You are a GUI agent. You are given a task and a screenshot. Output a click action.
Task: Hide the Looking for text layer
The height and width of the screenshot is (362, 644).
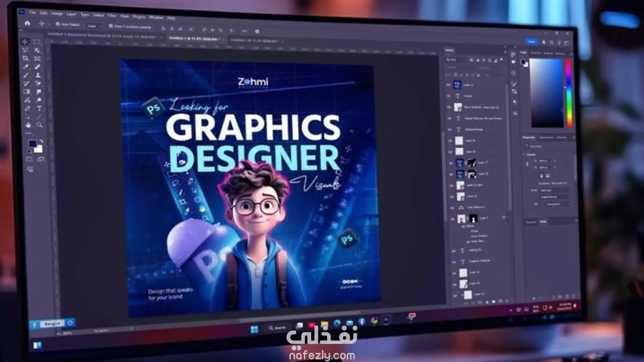tap(453, 251)
